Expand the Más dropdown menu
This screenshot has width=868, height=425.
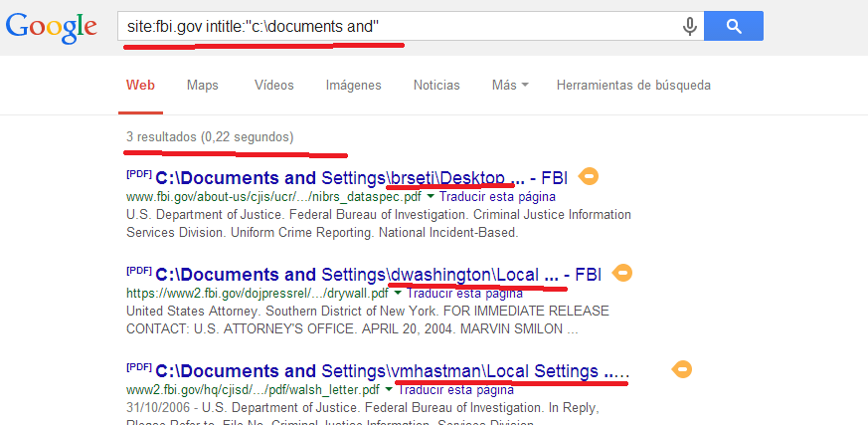(x=510, y=86)
